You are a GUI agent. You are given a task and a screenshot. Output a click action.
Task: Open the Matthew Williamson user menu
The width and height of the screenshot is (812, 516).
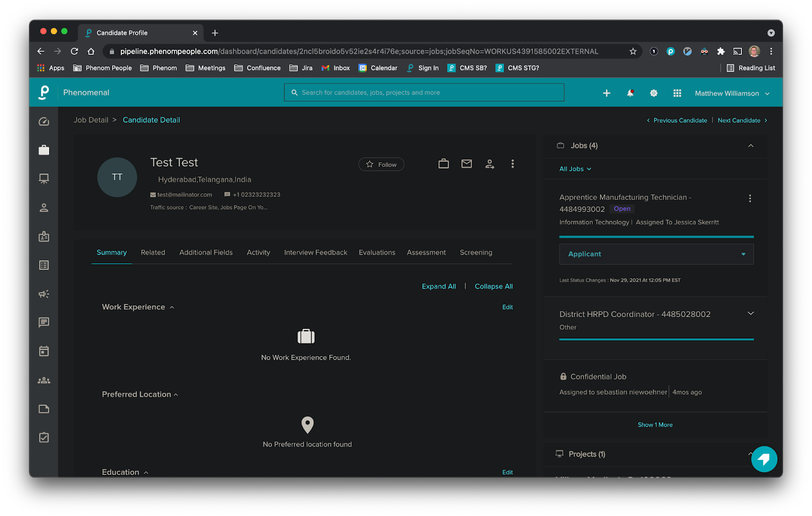click(732, 93)
